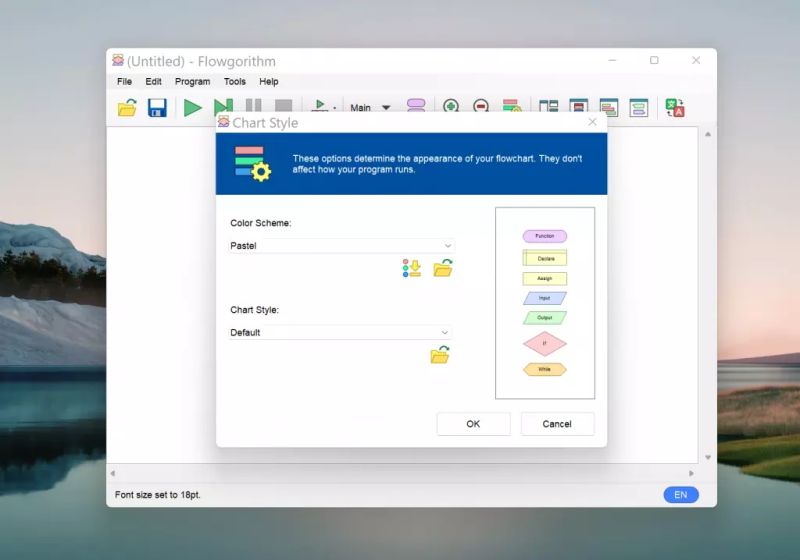Image resolution: width=800 pixels, height=560 pixels.
Task: Load a color scheme with folder icon
Action: 443,268
